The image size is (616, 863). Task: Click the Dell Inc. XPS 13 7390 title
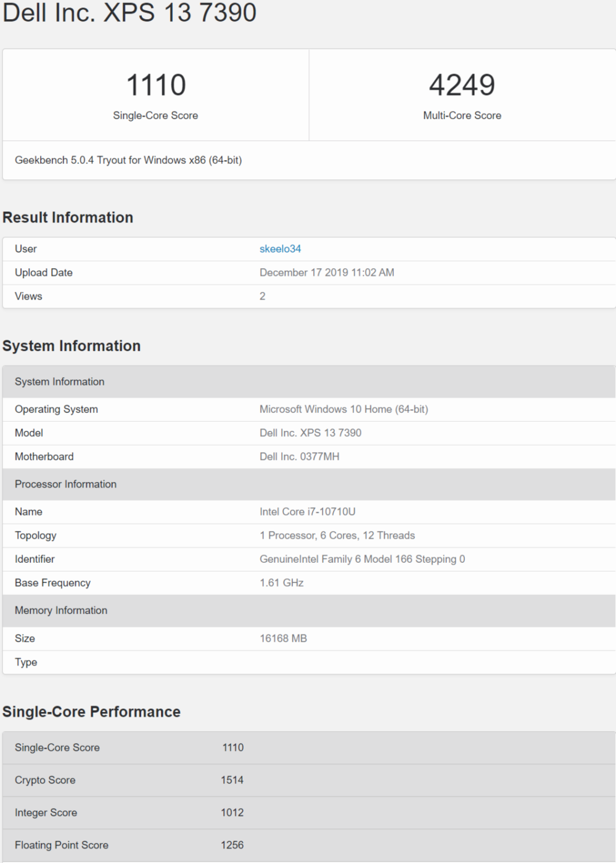(131, 11)
